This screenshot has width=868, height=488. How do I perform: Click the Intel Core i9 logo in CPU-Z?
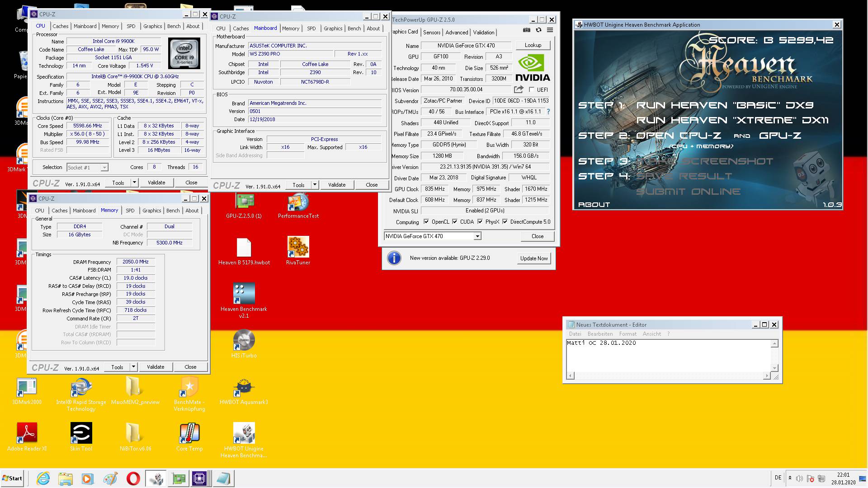coord(184,54)
